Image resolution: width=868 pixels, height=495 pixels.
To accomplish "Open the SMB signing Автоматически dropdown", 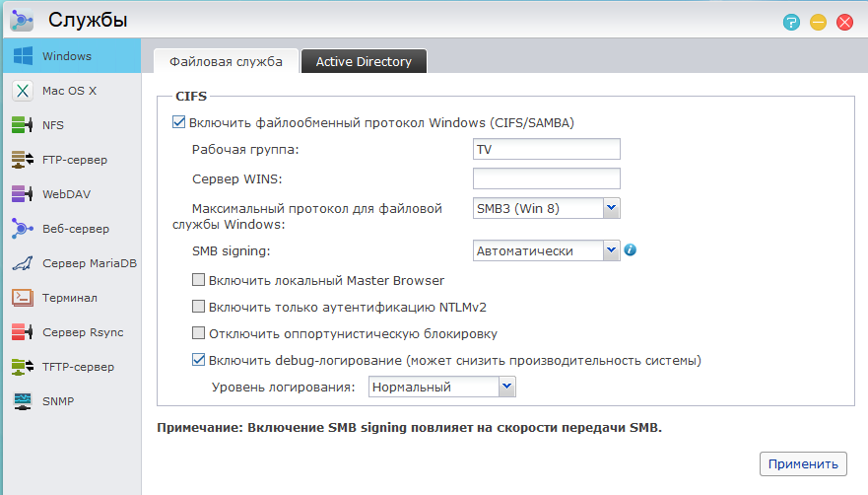I will coord(610,250).
